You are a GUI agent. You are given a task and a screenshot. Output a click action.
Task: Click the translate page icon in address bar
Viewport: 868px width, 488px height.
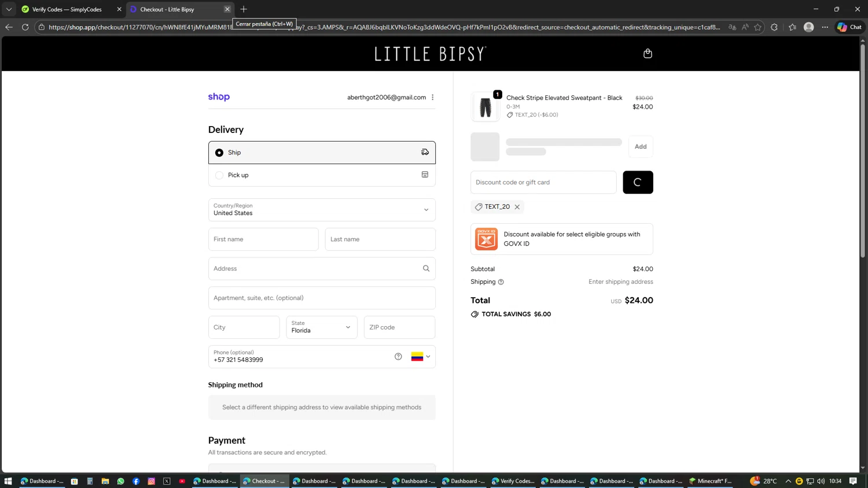pos(732,27)
